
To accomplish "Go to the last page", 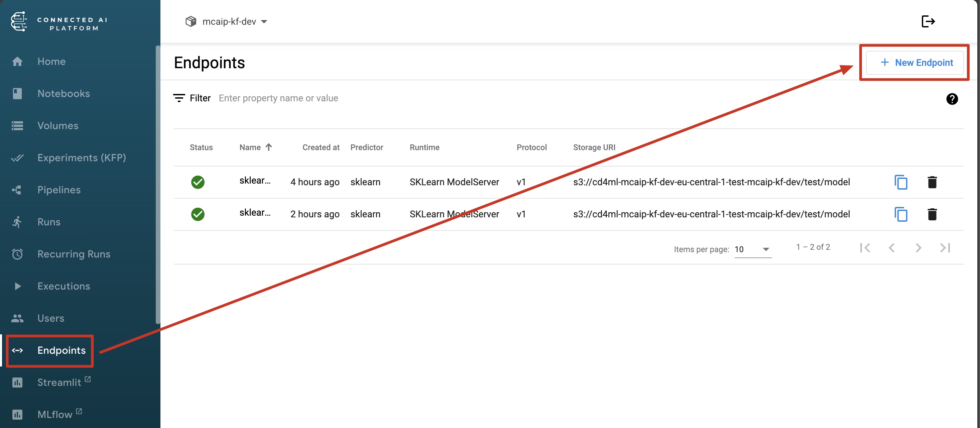I will pyautogui.click(x=945, y=248).
